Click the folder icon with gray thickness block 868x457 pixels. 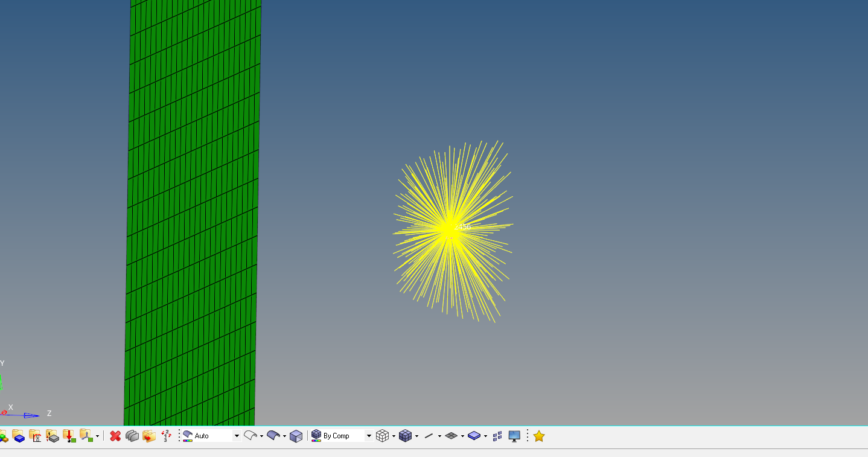pos(53,436)
